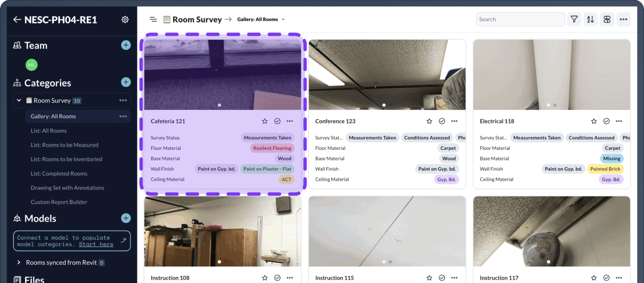Click the Room Survey breadcrumb title
Image resolution: width=644 pixels, height=283 pixels.
pyautogui.click(x=197, y=19)
